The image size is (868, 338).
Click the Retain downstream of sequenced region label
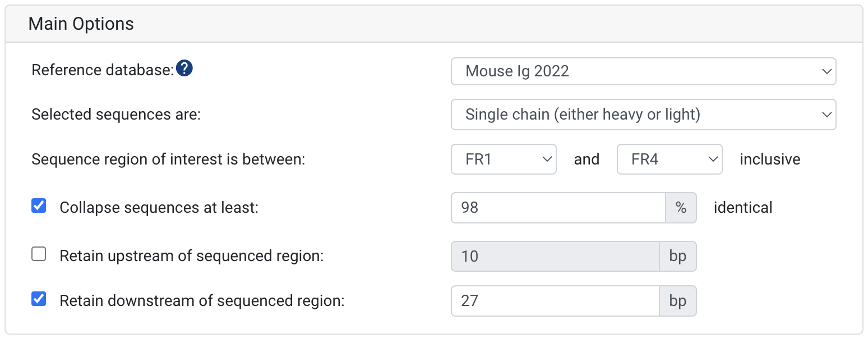pyautogui.click(x=202, y=301)
